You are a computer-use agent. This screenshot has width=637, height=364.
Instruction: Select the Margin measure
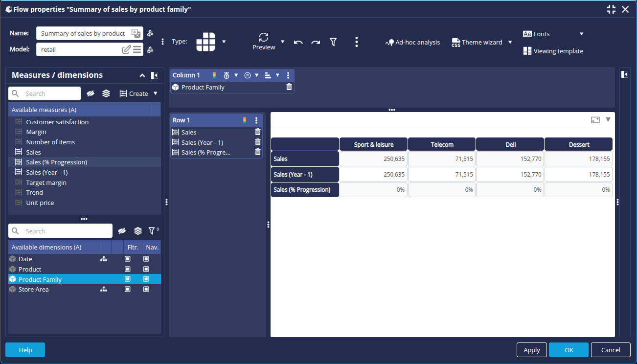click(x=36, y=132)
